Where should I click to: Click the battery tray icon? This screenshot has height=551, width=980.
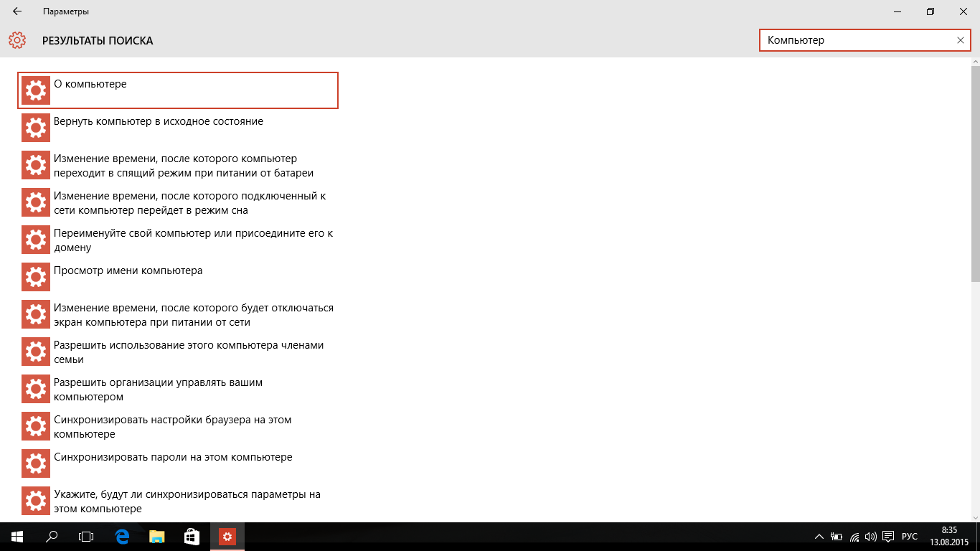point(837,537)
